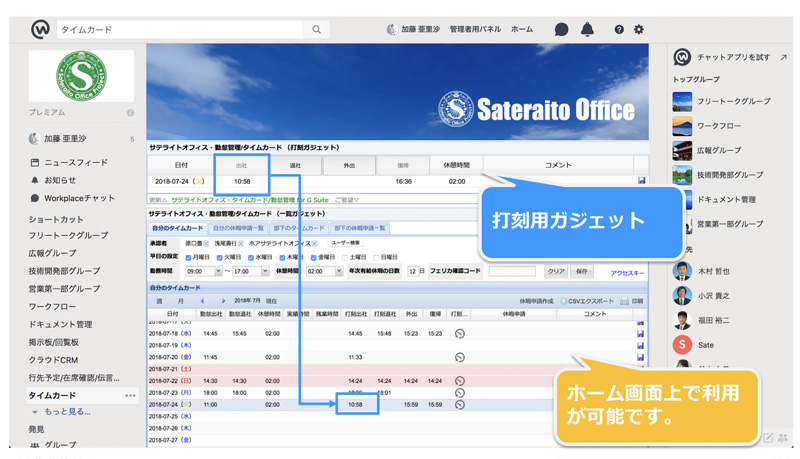Expand もっと見る in the sidebar

coord(62,412)
